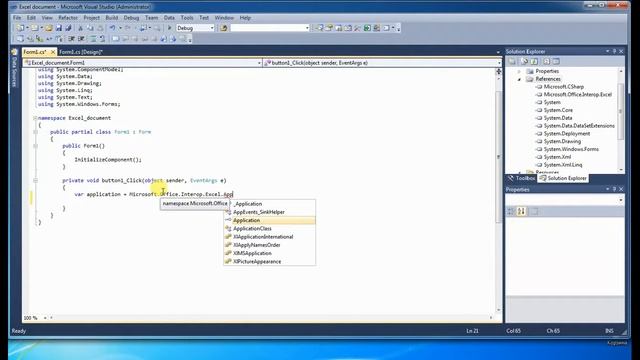The image size is (640, 360).
Task: Click the Save All icon
Action: (x=68, y=28)
